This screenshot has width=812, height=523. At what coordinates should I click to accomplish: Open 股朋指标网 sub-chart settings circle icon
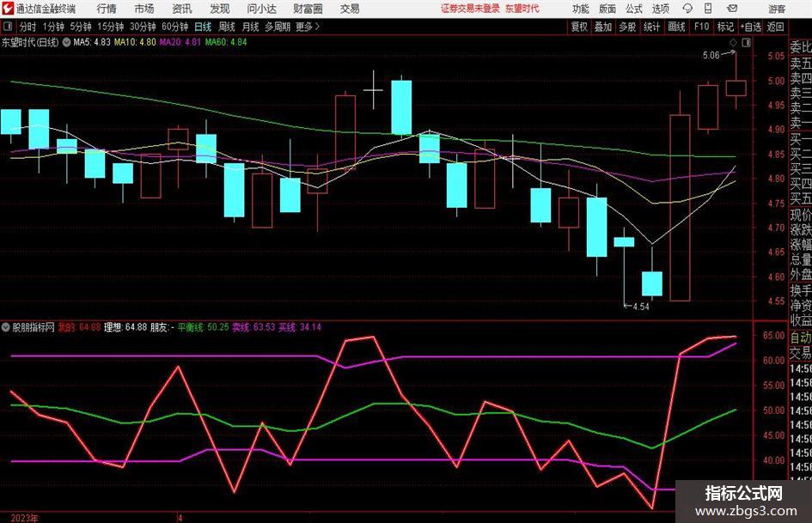coord(6,327)
